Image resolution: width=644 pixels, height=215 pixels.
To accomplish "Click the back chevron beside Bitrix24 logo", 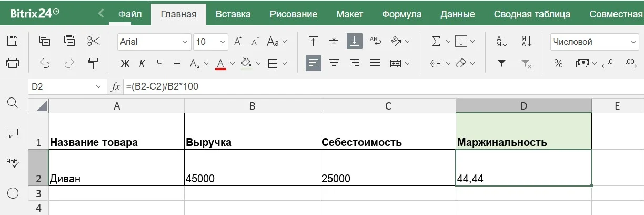I will coord(102,13).
